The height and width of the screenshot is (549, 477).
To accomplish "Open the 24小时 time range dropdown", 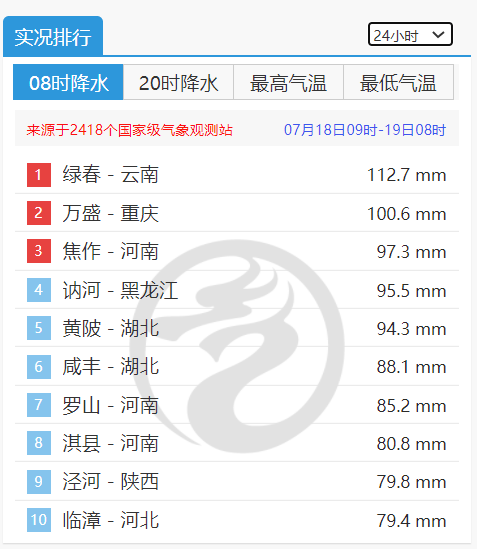I will click(410, 34).
